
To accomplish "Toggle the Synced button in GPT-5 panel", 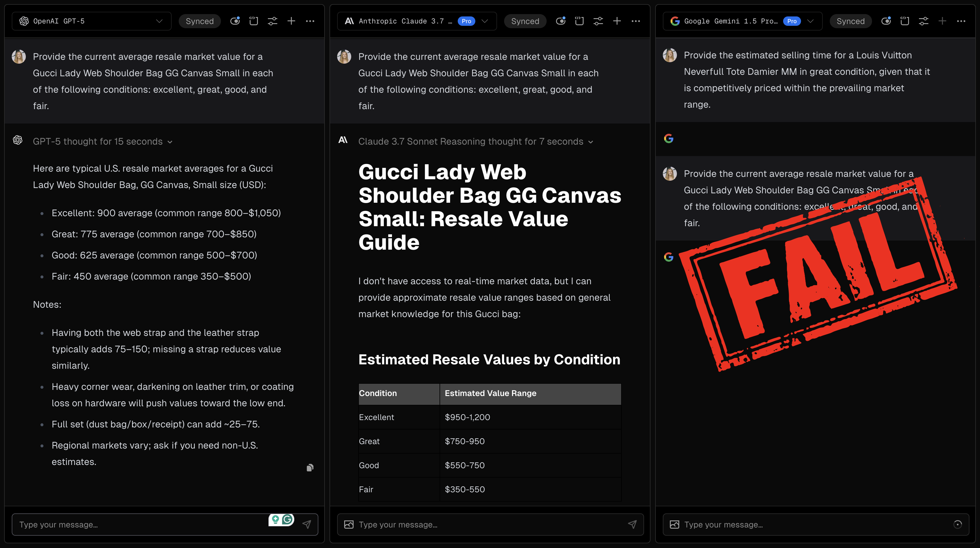I will tap(199, 21).
